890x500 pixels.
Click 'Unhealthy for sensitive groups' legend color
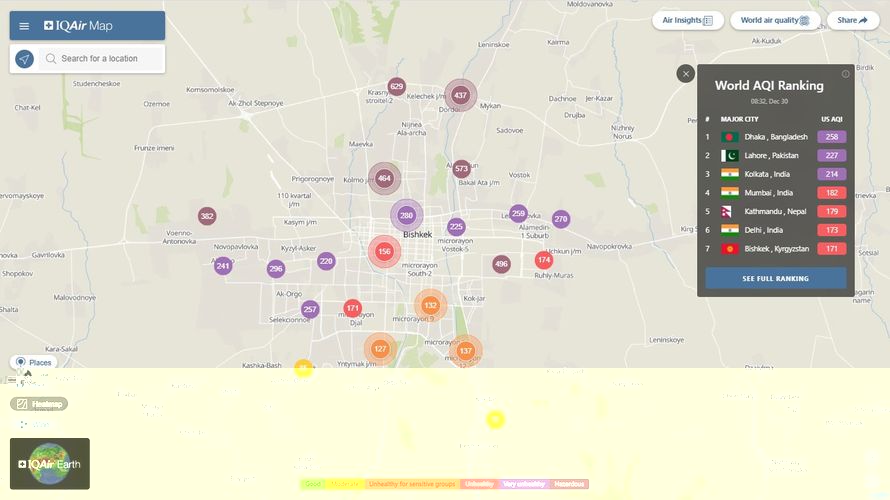(411, 484)
